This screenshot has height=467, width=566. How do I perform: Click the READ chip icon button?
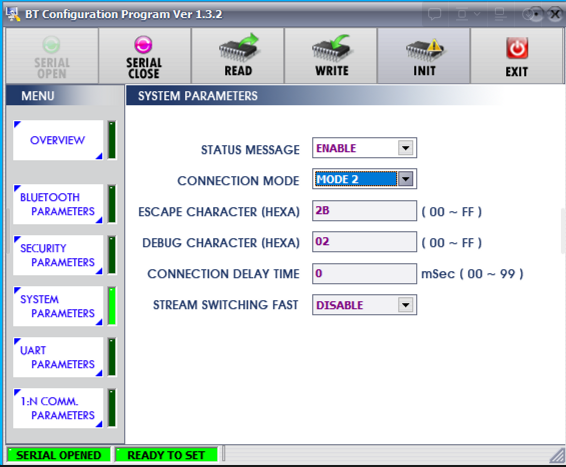point(238,56)
